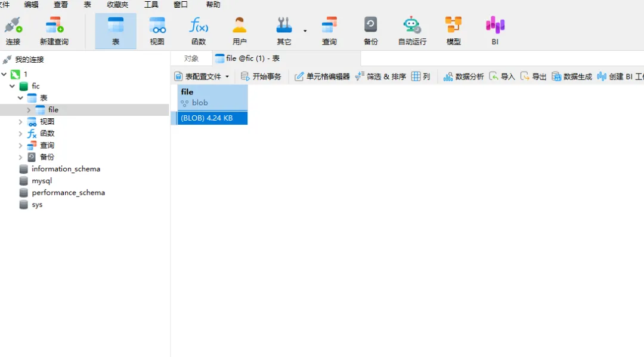Click the file column header

[212, 97]
